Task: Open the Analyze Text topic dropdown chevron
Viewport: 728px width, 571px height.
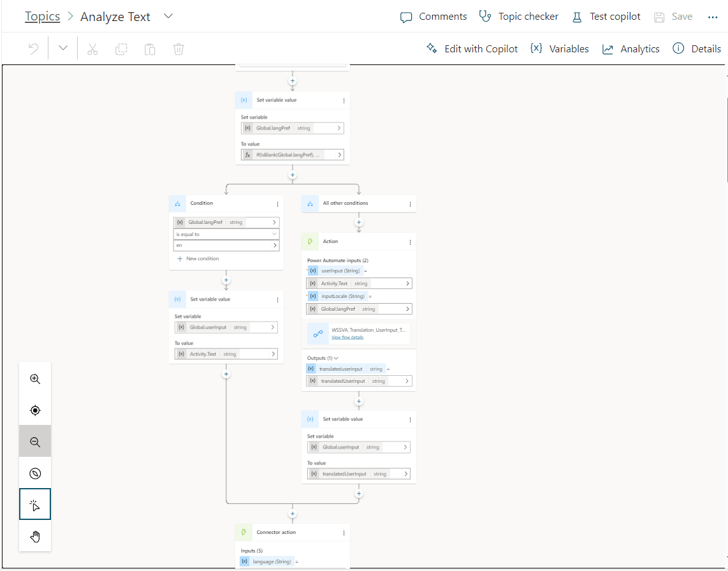Action: click(x=168, y=16)
